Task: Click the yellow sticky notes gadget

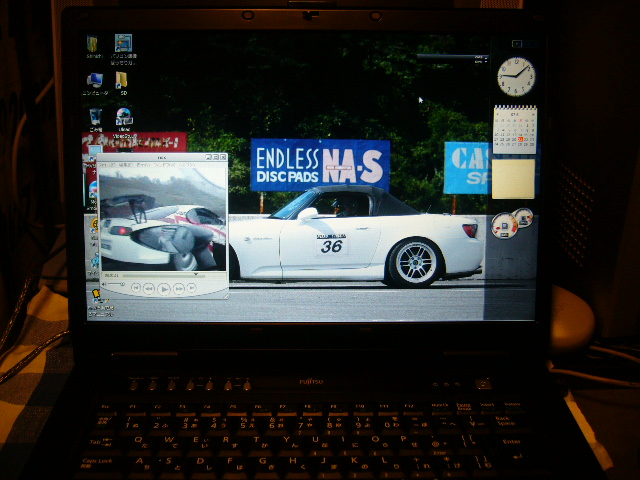Action: (x=513, y=178)
